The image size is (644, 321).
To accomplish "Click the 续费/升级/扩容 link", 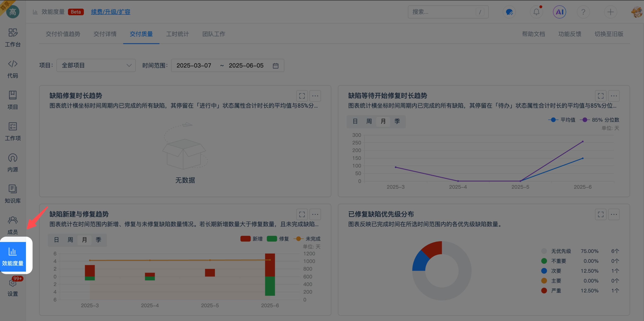I will pos(110,12).
